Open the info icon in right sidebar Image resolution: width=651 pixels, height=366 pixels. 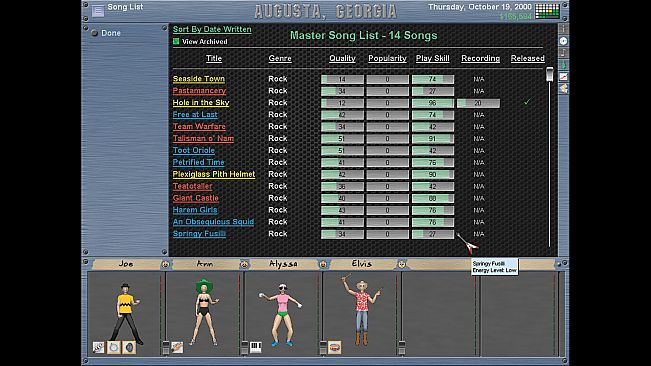(563, 29)
